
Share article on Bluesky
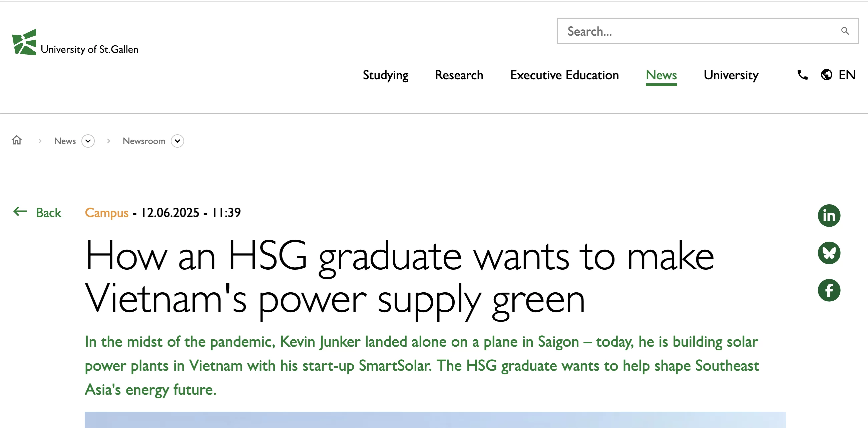pos(829,253)
